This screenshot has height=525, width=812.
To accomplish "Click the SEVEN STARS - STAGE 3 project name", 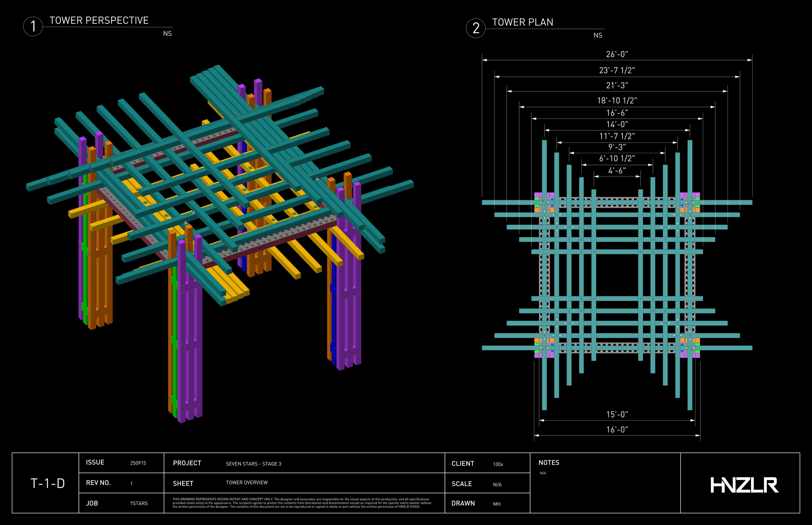I will click(x=253, y=464).
